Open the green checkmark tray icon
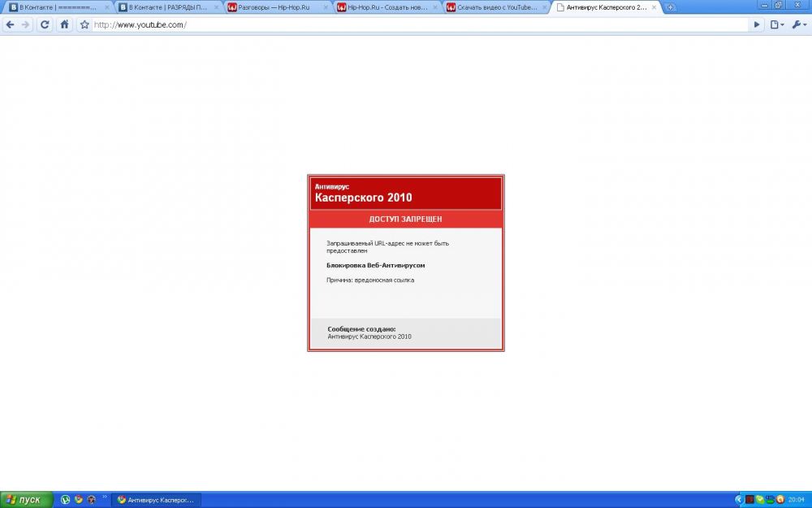This screenshot has width=812, height=508. (x=760, y=500)
